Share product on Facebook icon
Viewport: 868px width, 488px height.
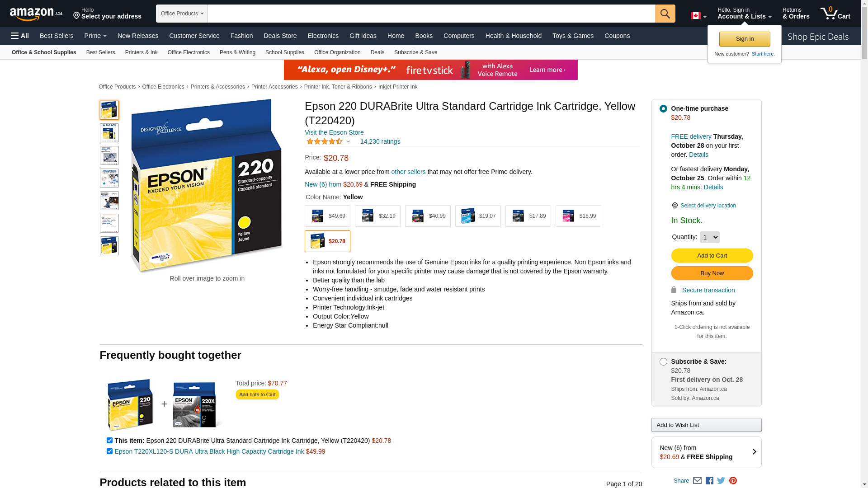(x=709, y=481)
